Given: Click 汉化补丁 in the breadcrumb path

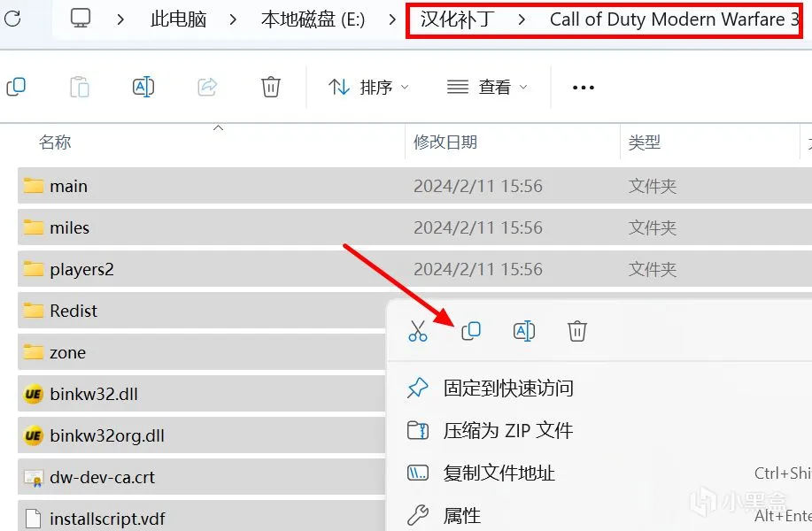Looking at the screenshot, I should point(457,19).
